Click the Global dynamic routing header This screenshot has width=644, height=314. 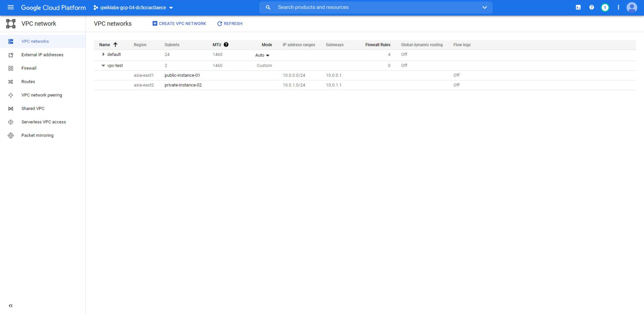[422, 45]
